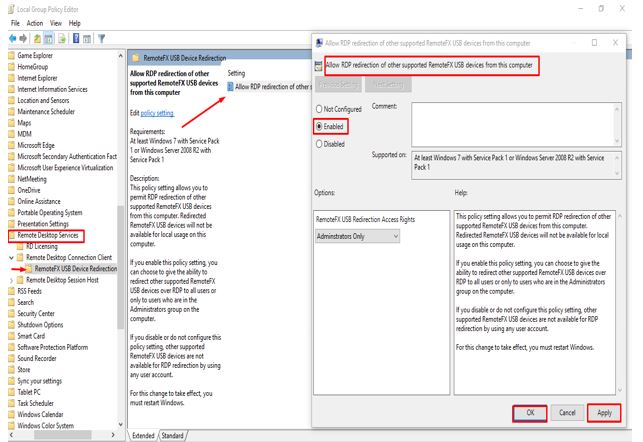The width and height of the screenshot is (643, 442).
Task: Select Microsoft Edge in the tree
Action: click(x=36, y=145)
